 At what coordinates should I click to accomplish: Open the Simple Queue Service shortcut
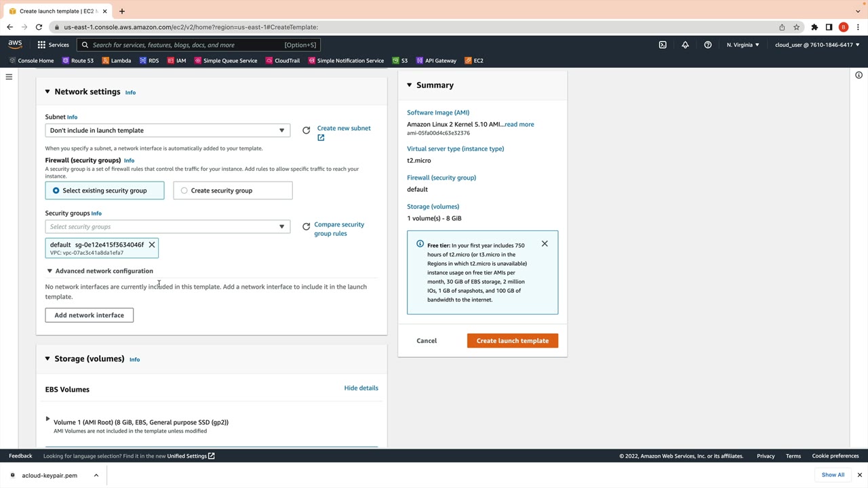click(x=226, y=60)
